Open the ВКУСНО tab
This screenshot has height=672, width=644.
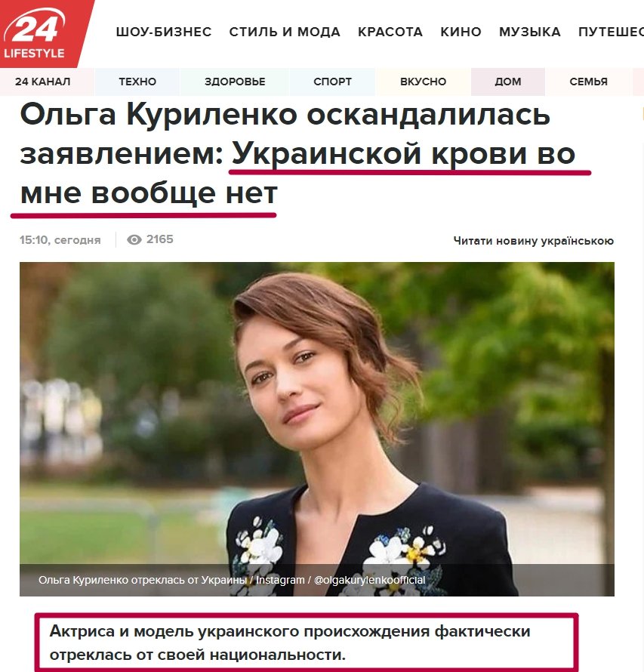coord(424,82)
